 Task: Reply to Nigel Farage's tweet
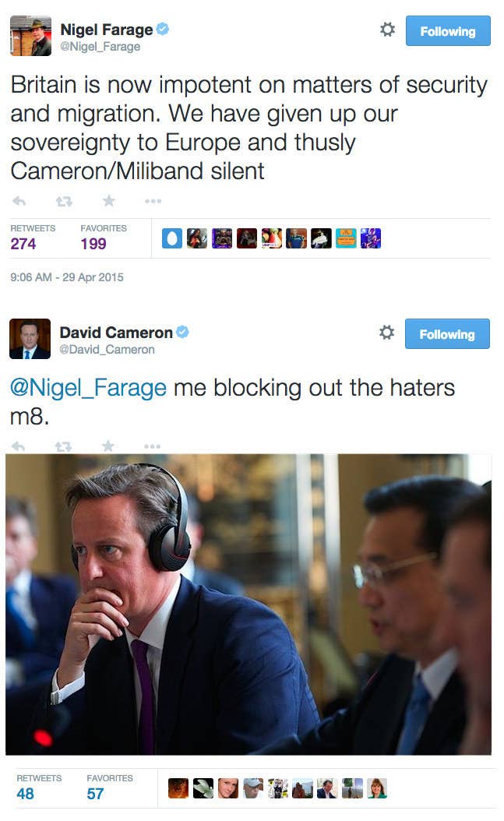[19, 201]
